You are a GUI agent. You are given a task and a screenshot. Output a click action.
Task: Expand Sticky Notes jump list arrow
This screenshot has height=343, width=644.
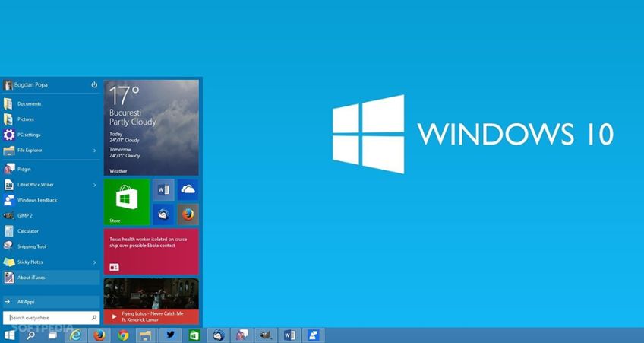pos(94,262)
